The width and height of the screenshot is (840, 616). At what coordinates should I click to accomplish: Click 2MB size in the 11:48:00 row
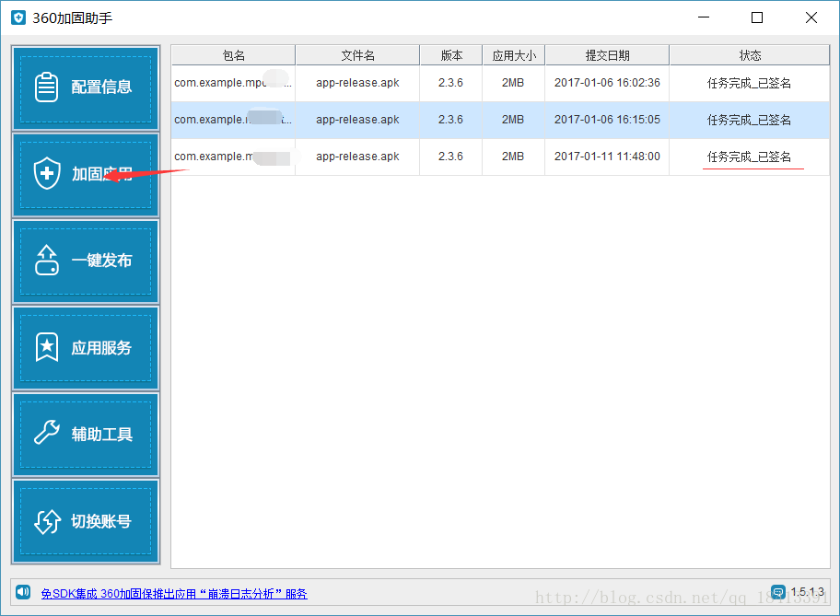point(513,157)
